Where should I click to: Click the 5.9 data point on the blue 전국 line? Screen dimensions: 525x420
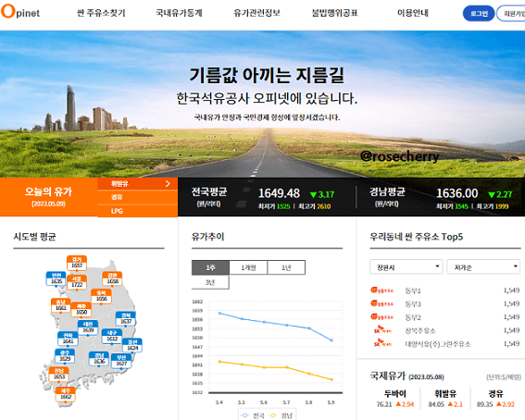331,340
